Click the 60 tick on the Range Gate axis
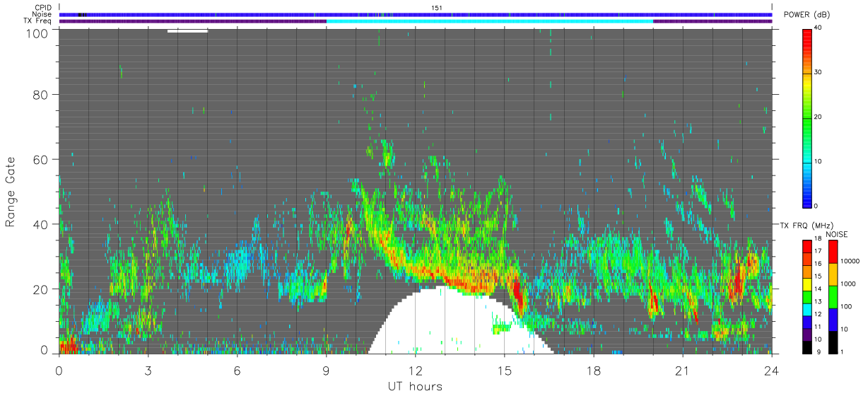 40,159
